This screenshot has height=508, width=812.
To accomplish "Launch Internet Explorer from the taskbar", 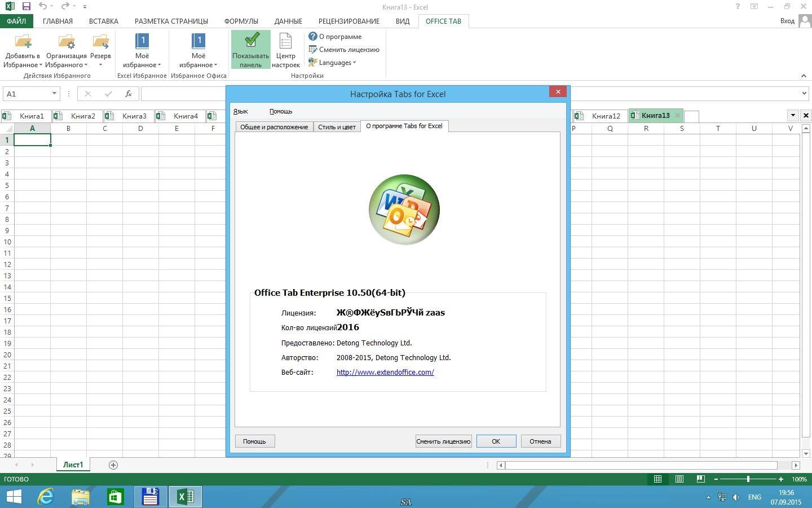I will pos(46,497).
